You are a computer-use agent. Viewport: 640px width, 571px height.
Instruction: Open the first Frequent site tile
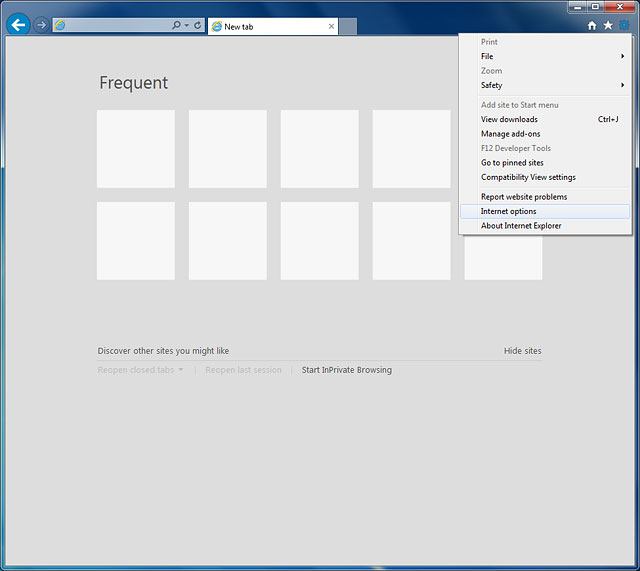(x=136, y=149)
